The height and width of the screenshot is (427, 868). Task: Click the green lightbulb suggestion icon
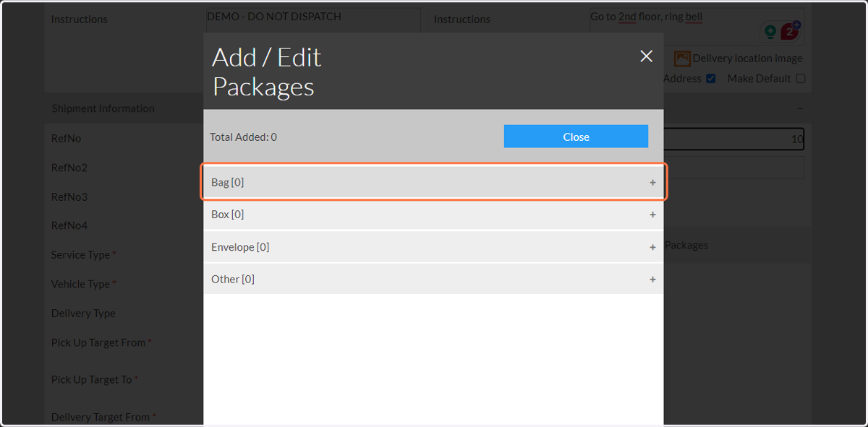[770, 32]
